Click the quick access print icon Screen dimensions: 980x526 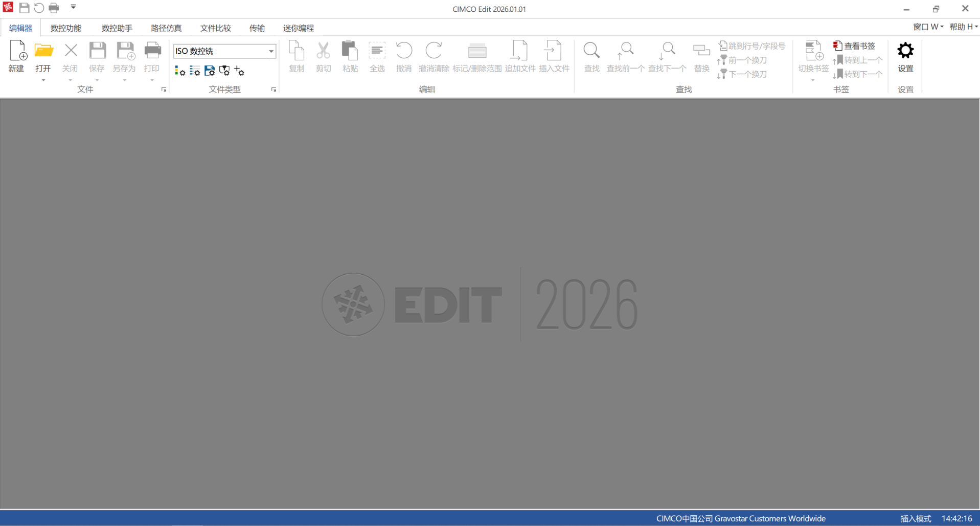54,8
